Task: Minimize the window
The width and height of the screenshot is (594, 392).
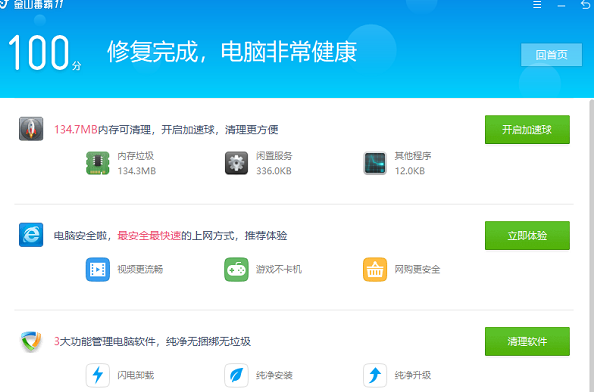Action: click(561, 5)
